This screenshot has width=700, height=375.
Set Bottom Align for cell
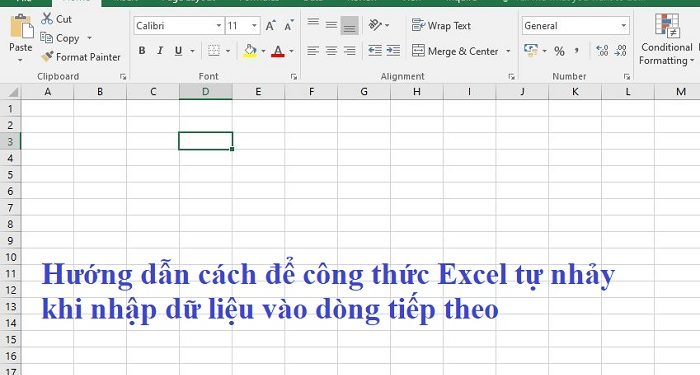tap(350, 25)
